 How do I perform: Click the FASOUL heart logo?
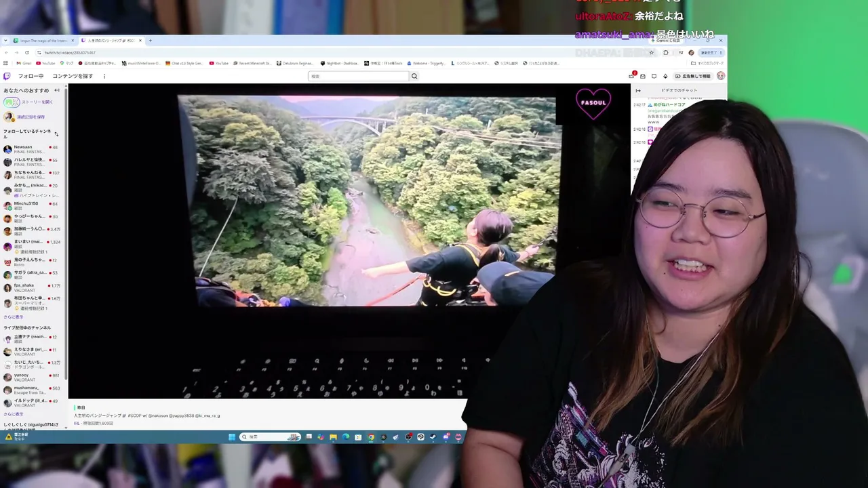(x=593, y=104)
